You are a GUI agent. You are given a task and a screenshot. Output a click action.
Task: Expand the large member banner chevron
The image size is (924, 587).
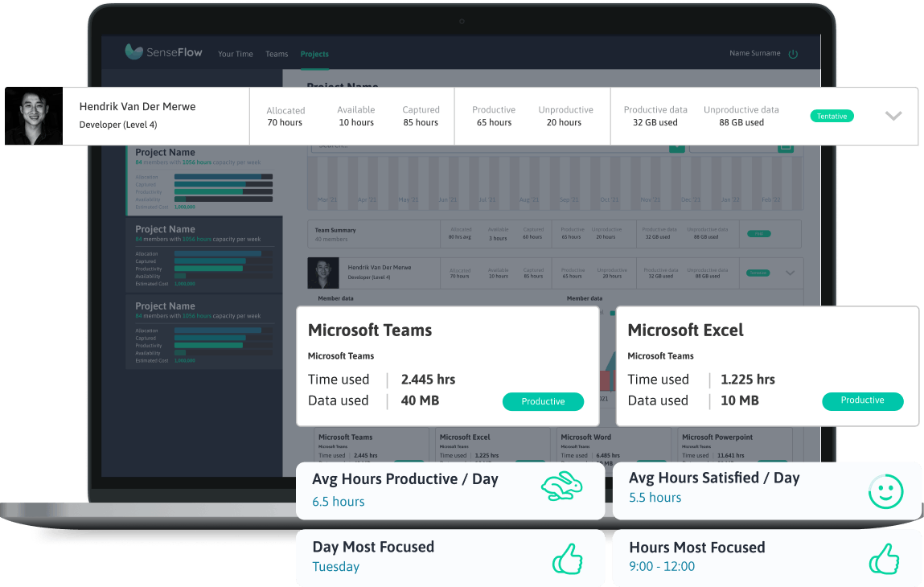tap(893, 116)
